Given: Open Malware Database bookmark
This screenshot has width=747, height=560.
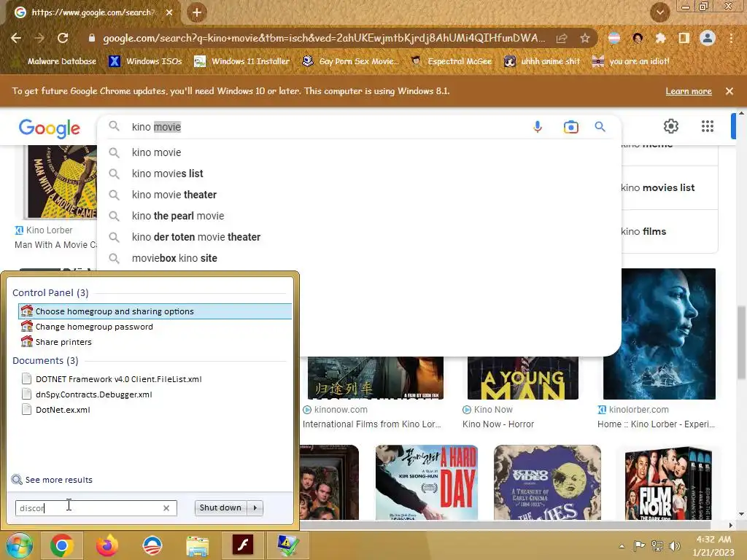Looking at the screenshot, I should (55, 61).
